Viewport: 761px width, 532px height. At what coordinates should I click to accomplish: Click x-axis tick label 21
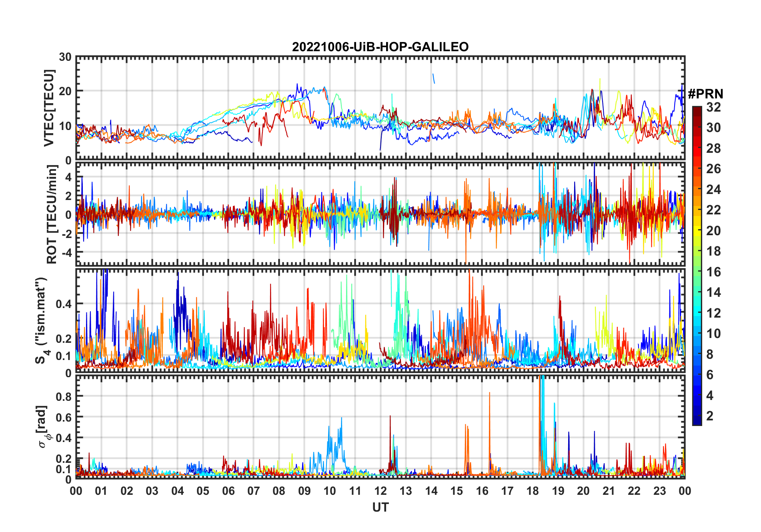609,491
